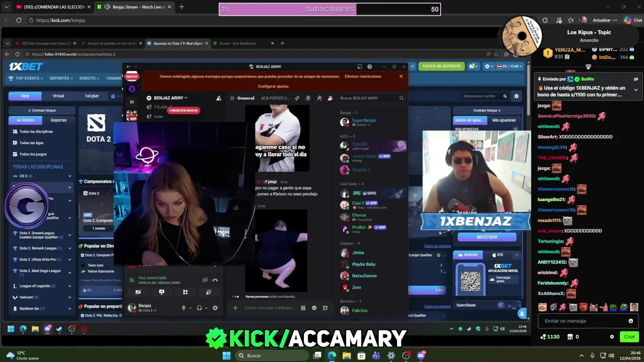Open pinned messages icon in Discord header

pos(319,98)
